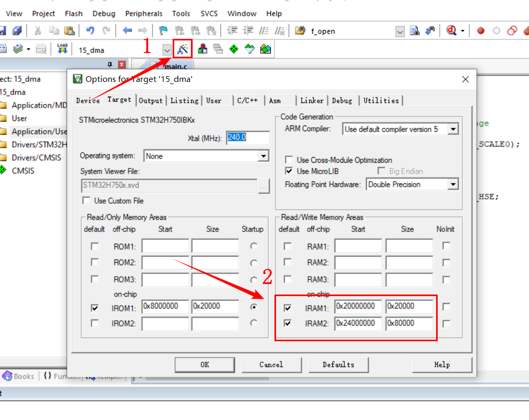Open Options for Target wand icon
The width and height of the screenshot is (529, 420).
[x=183, y=49]
